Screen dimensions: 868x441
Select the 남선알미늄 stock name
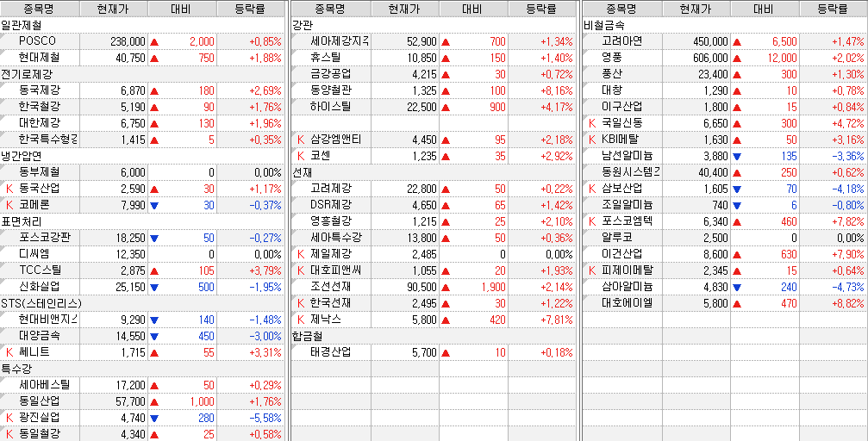pos(627,156)
